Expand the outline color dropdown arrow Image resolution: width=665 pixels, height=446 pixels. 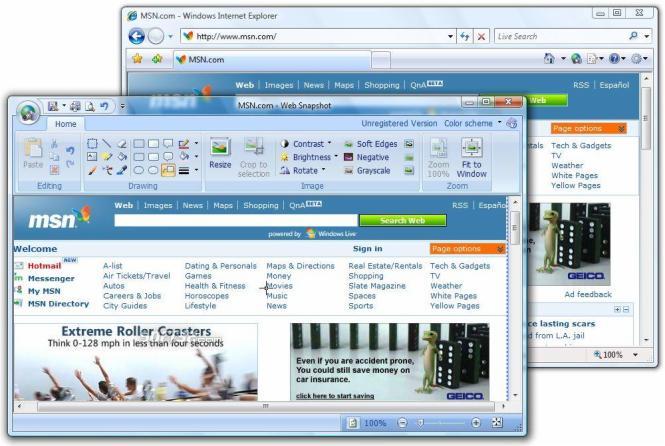pos(196,143)
